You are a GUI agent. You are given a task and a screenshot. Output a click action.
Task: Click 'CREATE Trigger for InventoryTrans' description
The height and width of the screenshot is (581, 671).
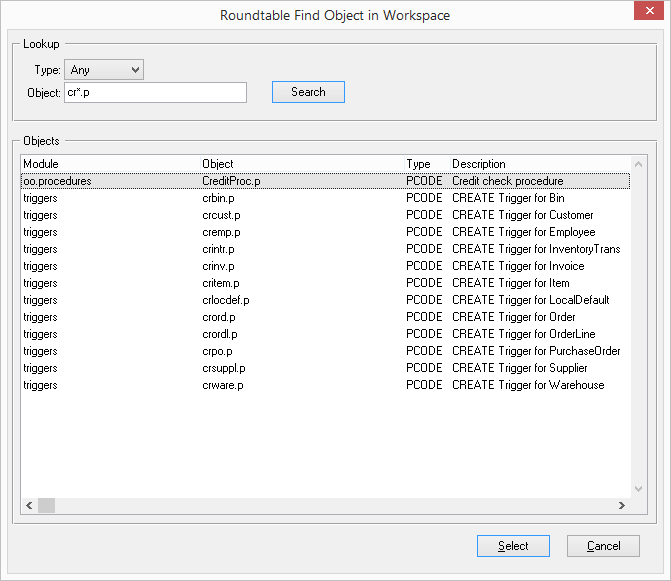(536, 249)
